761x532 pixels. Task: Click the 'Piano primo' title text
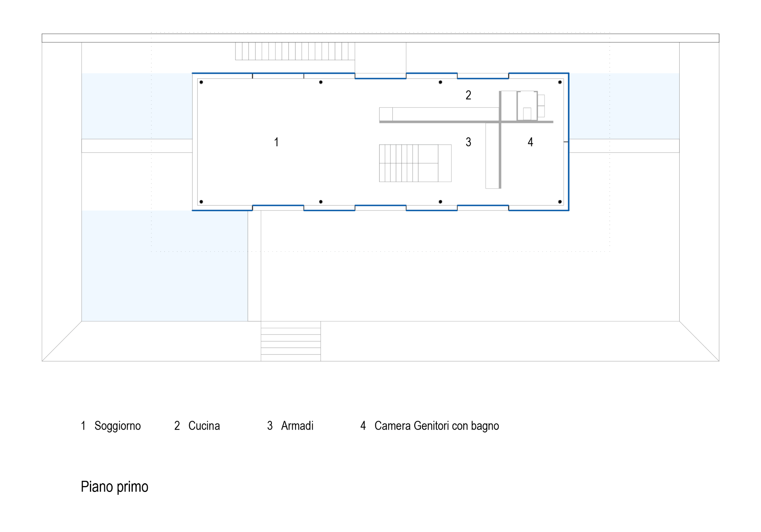pyautogui.click(x=115, y=487)
